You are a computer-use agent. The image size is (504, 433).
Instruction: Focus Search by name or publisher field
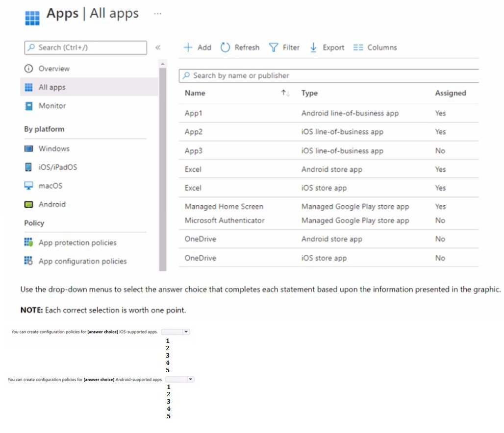click(328, 75)
